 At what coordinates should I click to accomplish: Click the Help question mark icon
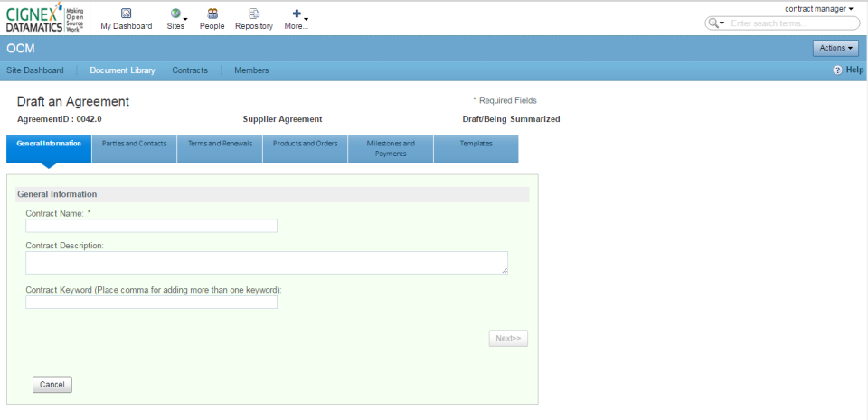(838, 70)
